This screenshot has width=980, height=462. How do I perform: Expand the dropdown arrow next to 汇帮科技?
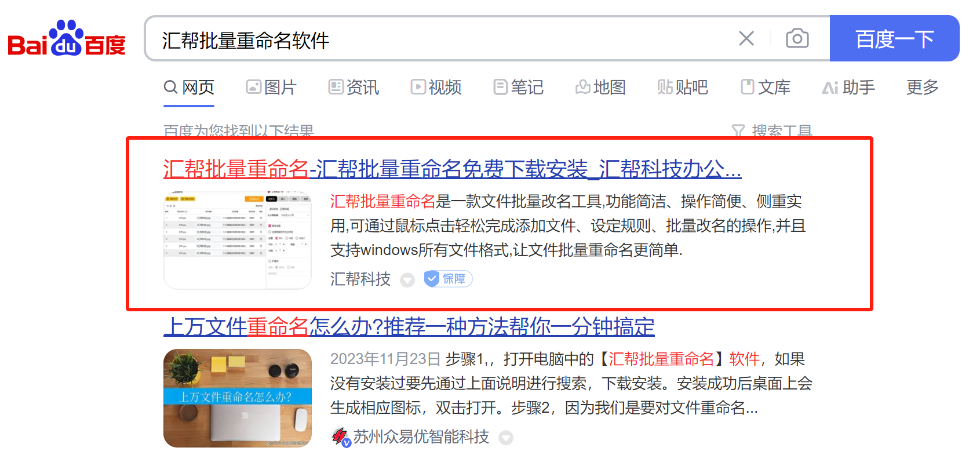pyautogui.click(x=408, y=280)
